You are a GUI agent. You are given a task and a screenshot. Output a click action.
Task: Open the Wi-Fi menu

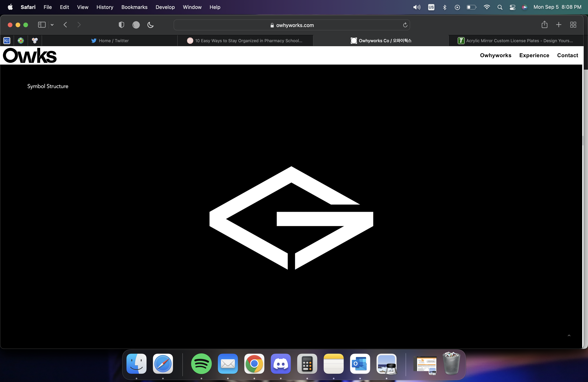click(487, 7)
